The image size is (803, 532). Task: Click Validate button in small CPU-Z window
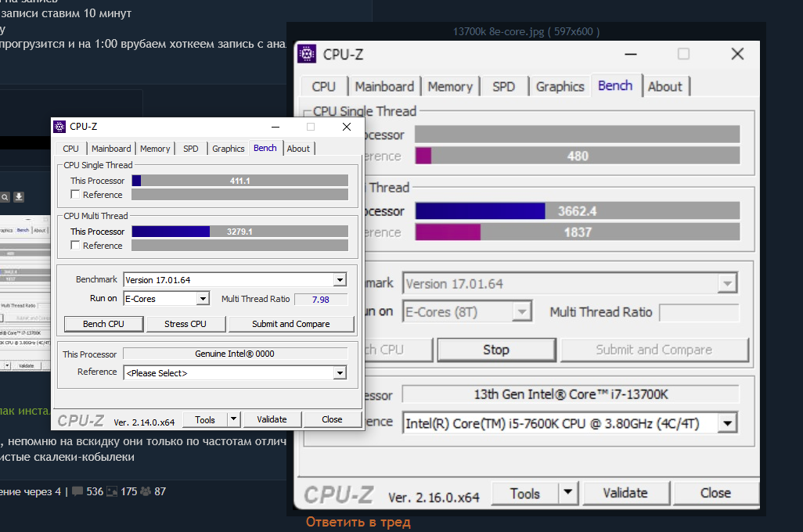[x=272, y=419]
